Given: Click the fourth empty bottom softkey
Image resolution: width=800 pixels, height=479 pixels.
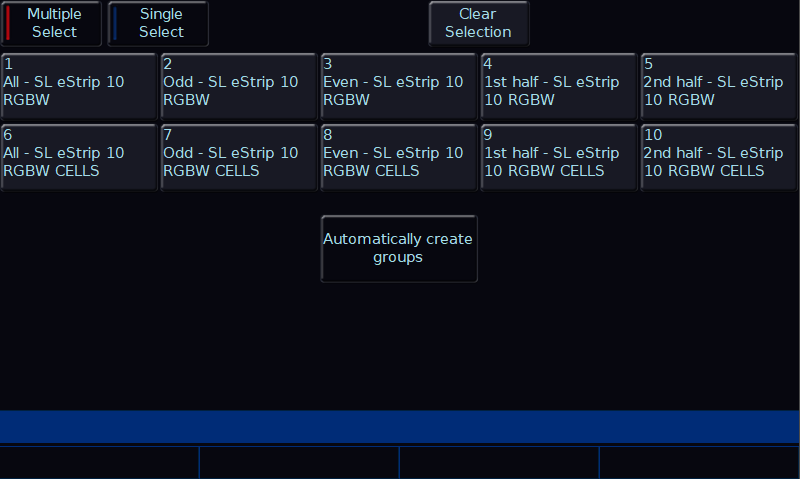Looking at the screenshot, I should (699, 462).
